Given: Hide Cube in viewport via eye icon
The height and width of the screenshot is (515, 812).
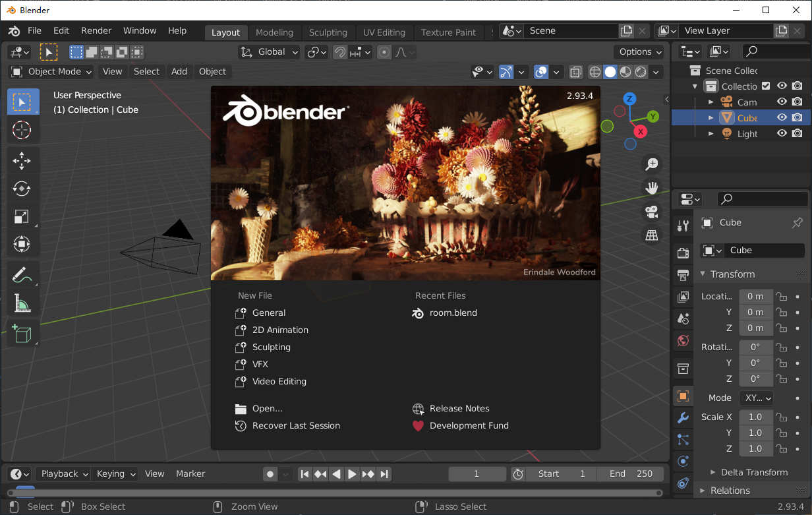Looking at the screenshot, I should [782, 117].
